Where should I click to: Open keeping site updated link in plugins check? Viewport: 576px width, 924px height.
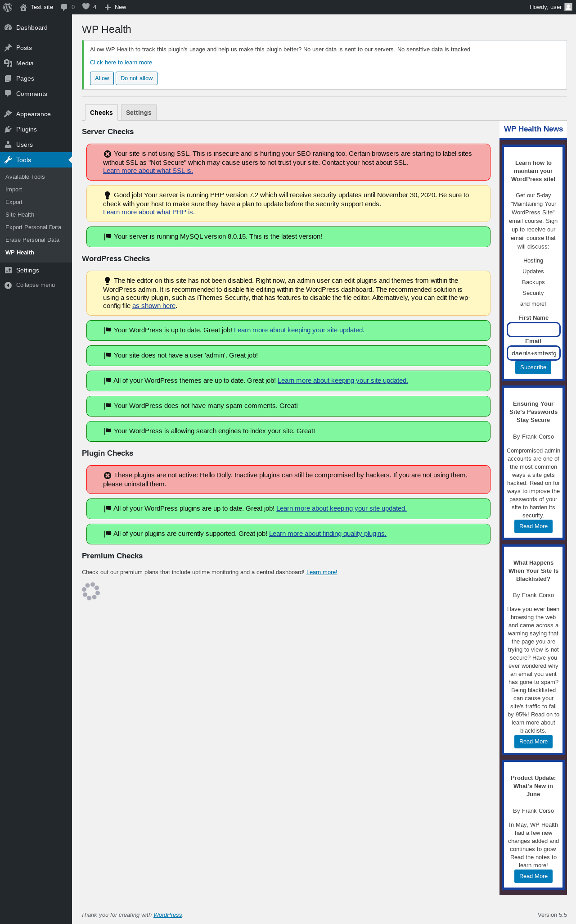click(x=342, y=508)
